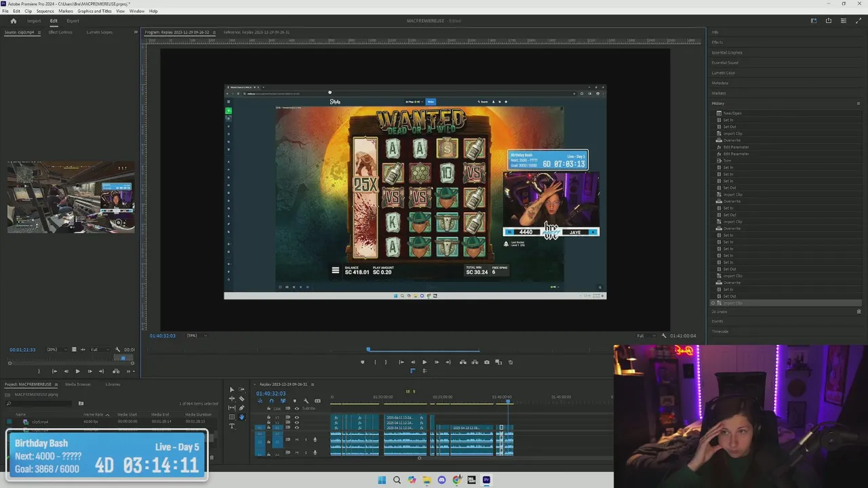Open Source monitor settings wrench
The image size is (868, 488).
pos(117,350)
